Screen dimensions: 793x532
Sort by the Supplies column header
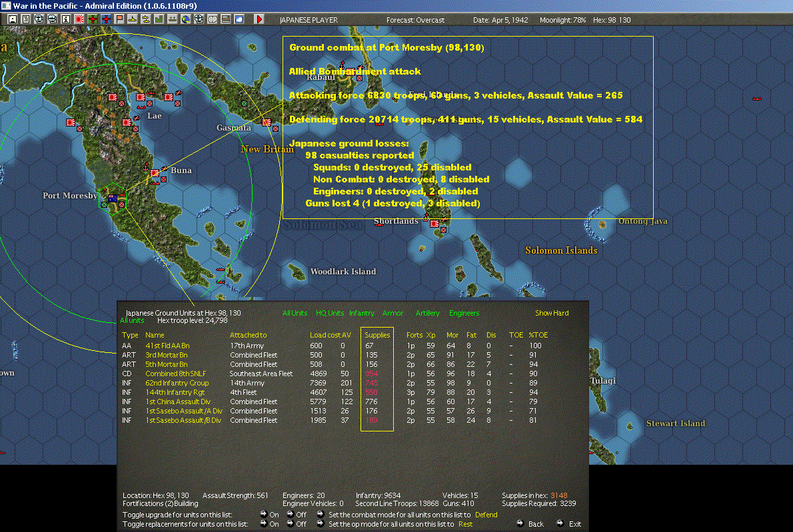click(x=377, y=335)
